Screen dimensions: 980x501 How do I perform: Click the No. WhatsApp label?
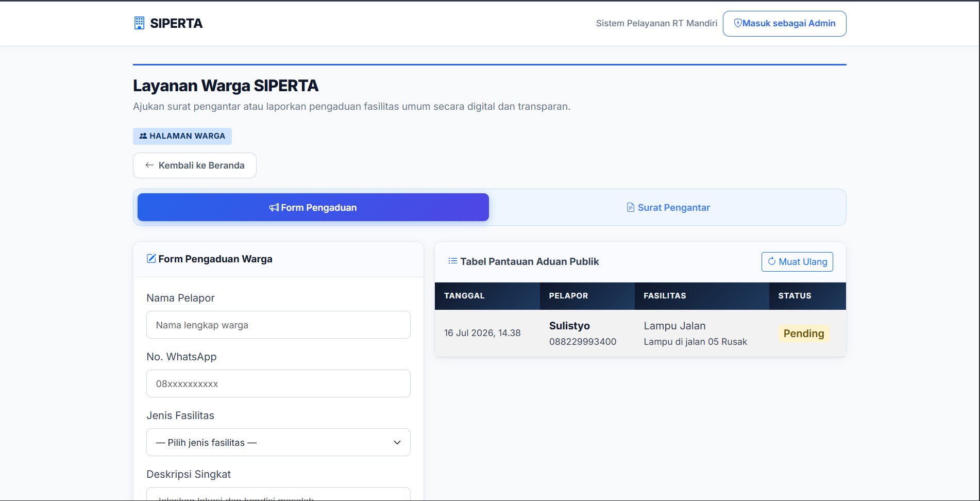click(x=181, y=357)
